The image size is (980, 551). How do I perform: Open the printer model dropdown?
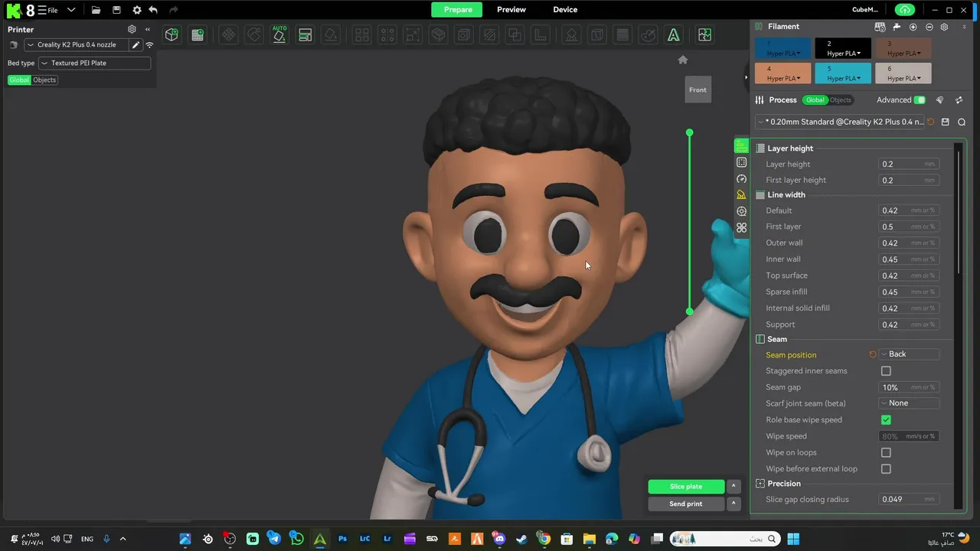point(77,44)
